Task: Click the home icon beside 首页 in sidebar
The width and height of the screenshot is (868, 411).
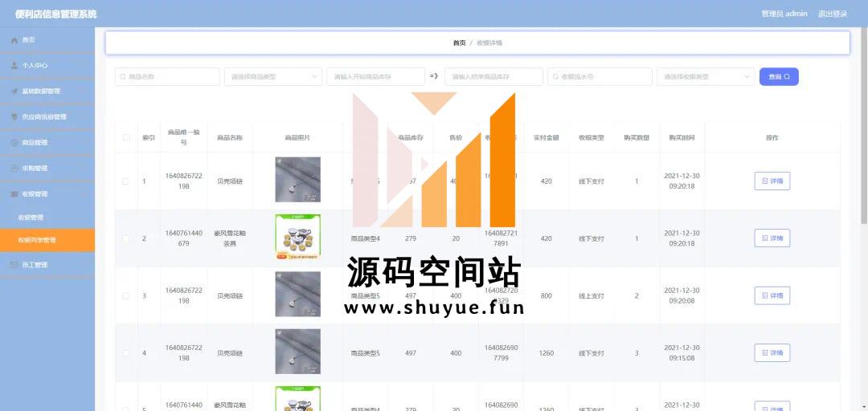Action: click(14, 40)
